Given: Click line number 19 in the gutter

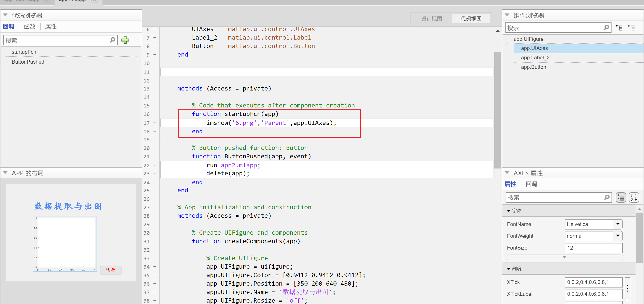Looking at the screenshot, I should coord(146,140).
